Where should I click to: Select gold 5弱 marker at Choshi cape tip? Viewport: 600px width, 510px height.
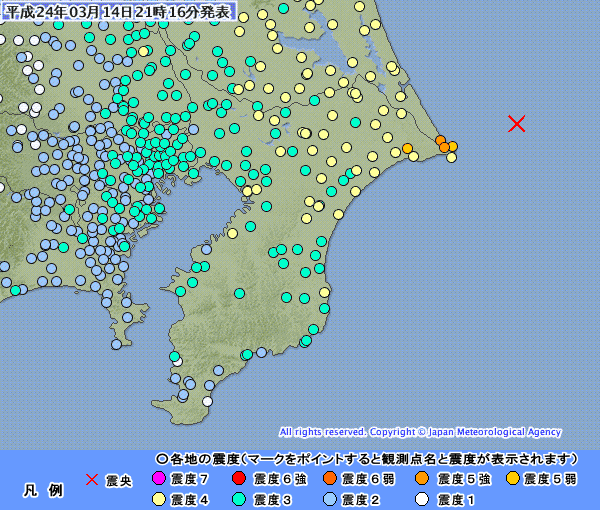point(452,146)
